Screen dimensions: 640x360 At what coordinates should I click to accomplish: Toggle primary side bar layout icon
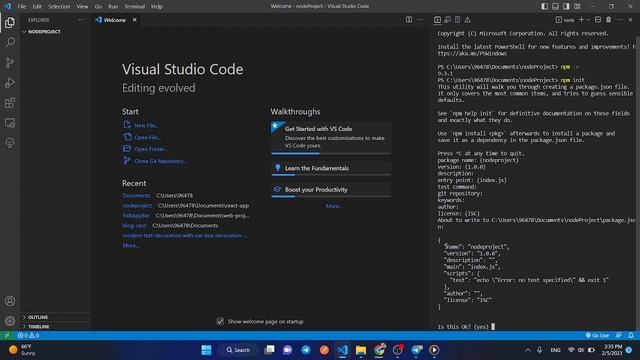(544, 7)
